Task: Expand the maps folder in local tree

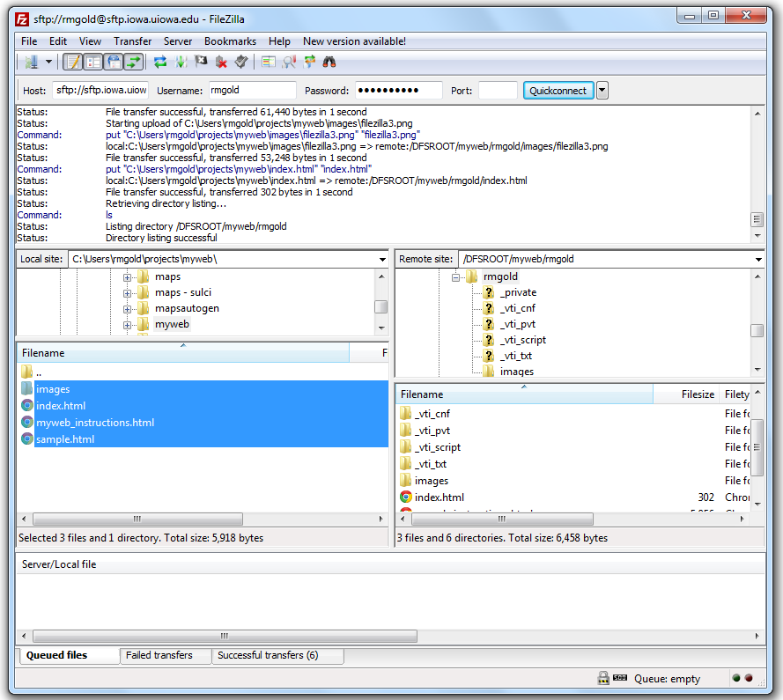Action: (x=127, y=277)
